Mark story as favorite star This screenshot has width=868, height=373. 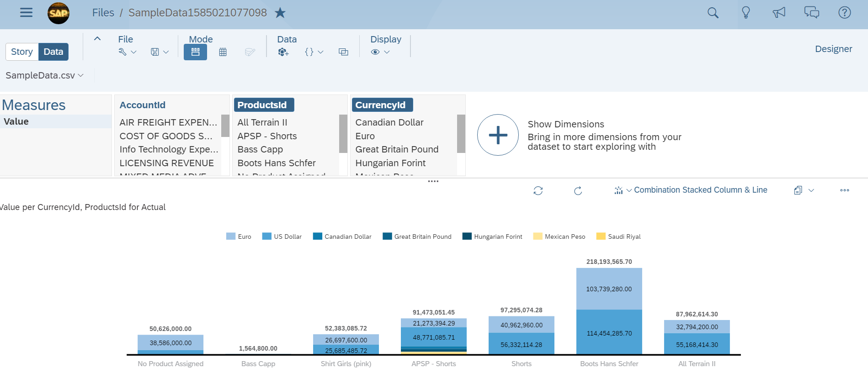pos(280,13)
